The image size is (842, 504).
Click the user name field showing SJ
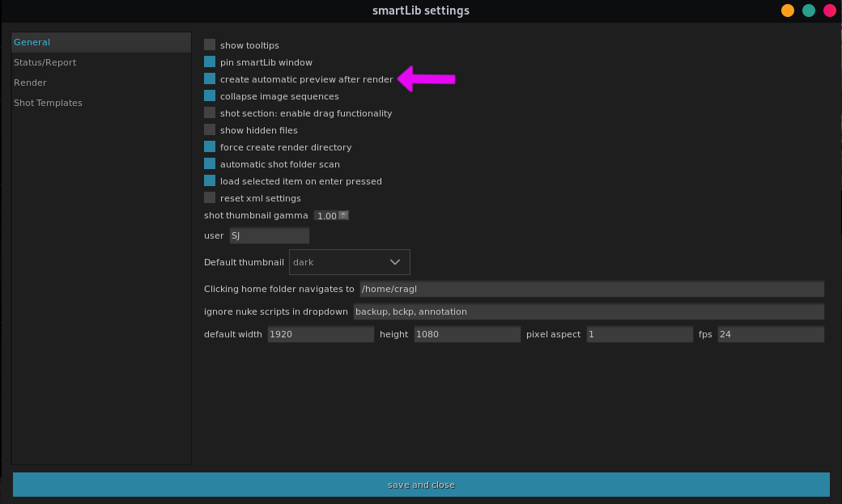coord(269,235)
